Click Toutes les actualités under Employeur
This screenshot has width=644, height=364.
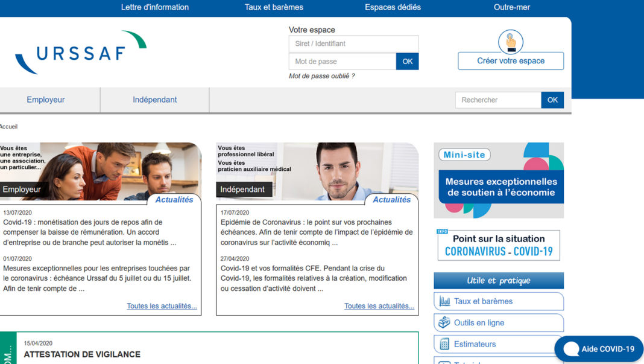(162, 306)
